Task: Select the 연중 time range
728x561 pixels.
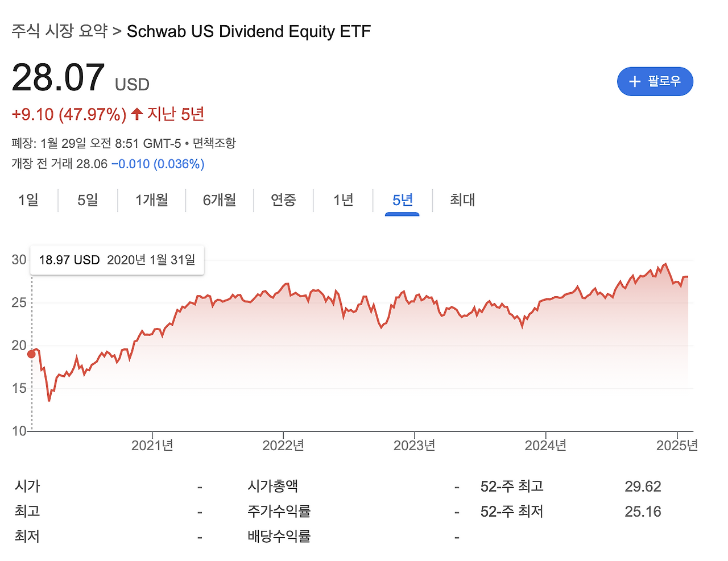Action: point(283,200)
